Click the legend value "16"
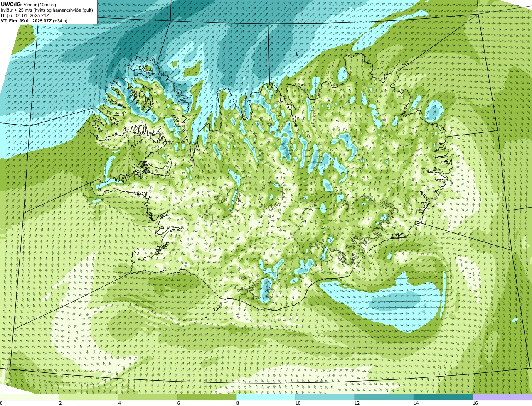This screenshot has height=406, width=532. point(475,403)
